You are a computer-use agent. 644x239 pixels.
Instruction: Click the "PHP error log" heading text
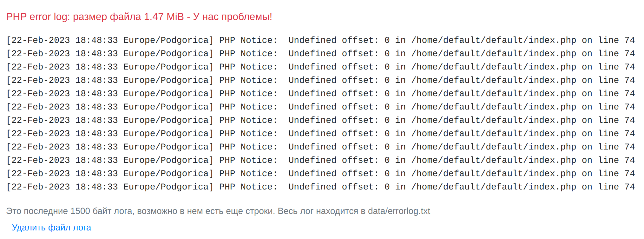[37, 17]
